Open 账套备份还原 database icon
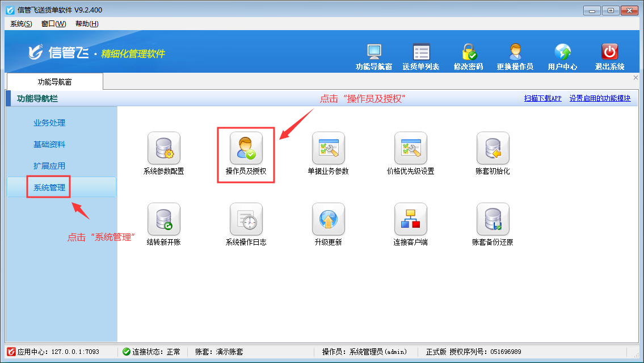This screenshot has height=363, width=644. point(493,219)
